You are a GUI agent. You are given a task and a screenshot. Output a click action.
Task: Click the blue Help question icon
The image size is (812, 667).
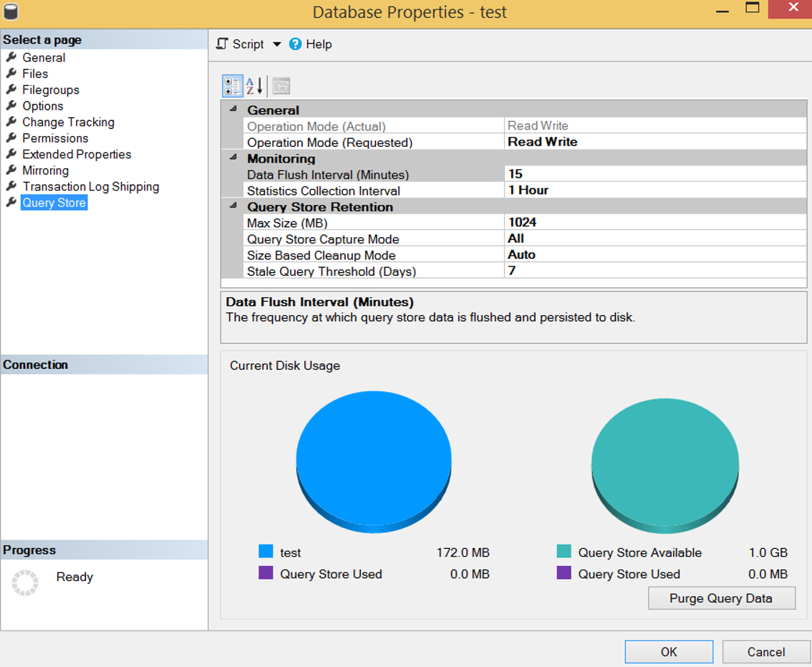pos(295,44)
